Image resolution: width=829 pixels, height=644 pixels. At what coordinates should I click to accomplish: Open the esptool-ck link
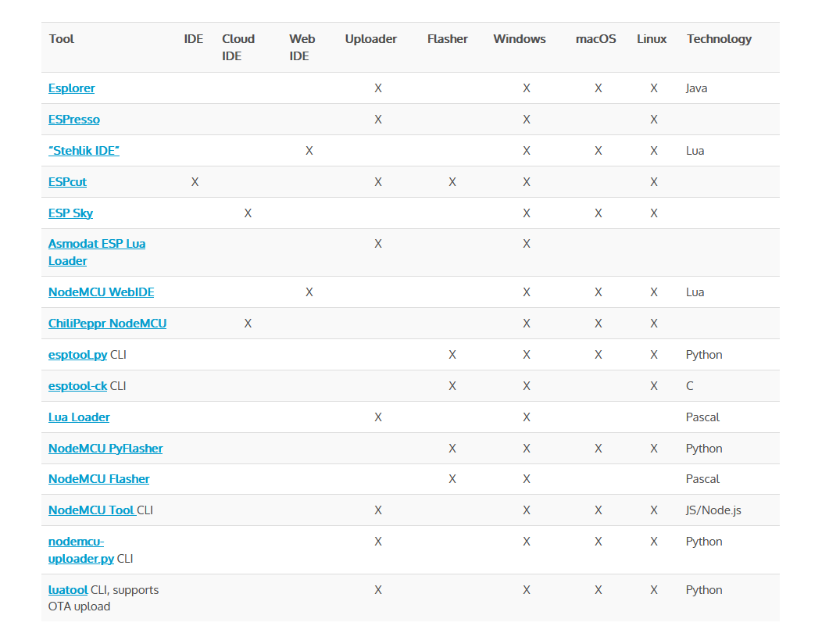(x=77, y=386)
